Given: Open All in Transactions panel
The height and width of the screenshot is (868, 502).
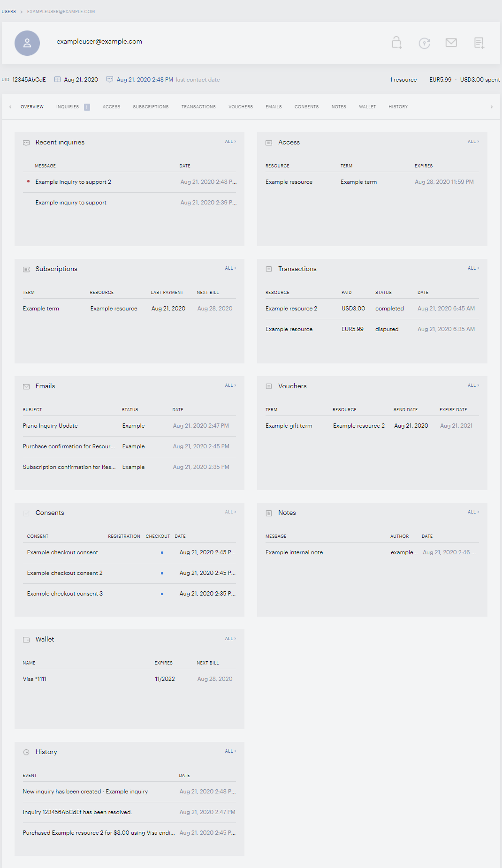Looking at the screenshot, I should click(473, 268).
